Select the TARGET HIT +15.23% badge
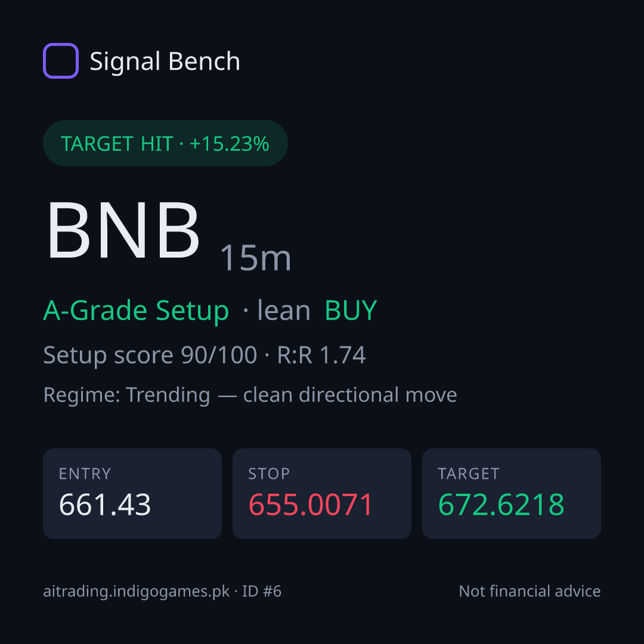The image size is (644, 644). point(165,143)
